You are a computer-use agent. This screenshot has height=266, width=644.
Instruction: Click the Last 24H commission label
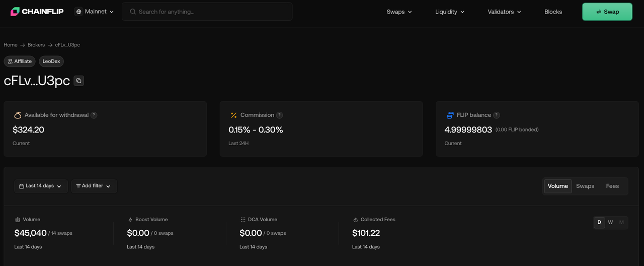(x=238, y=144)
